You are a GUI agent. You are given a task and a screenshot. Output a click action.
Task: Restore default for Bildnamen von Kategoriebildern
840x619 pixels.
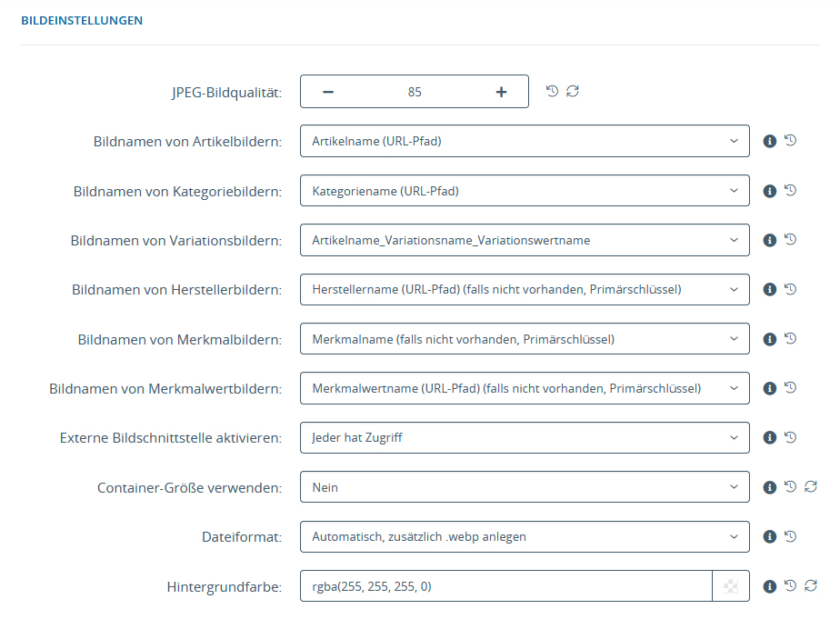(x=791, y=191)
